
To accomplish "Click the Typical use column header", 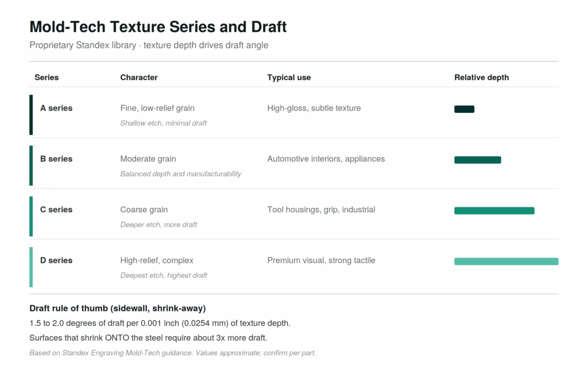I will [289, 77].
